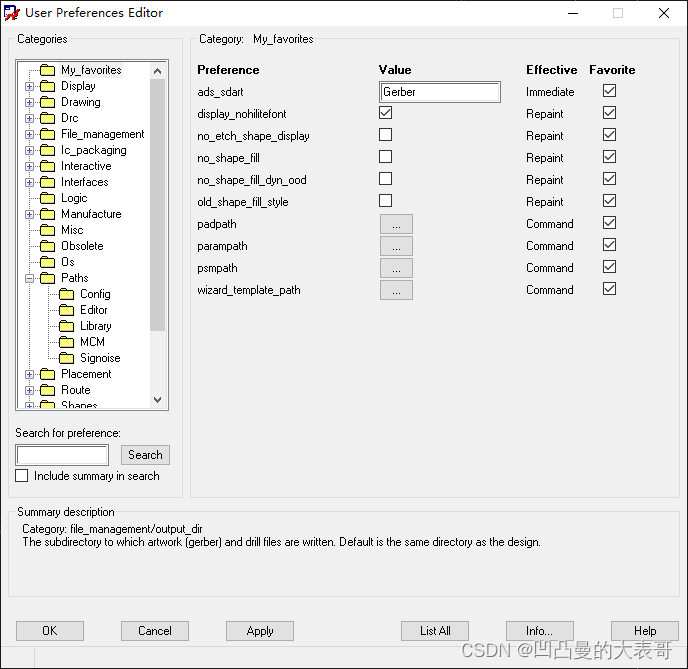This screenshot has width=688, height=669.
Task: Open wizard_template_path browse (...) button
Action: pyautogui.click(x=396, y=290)
